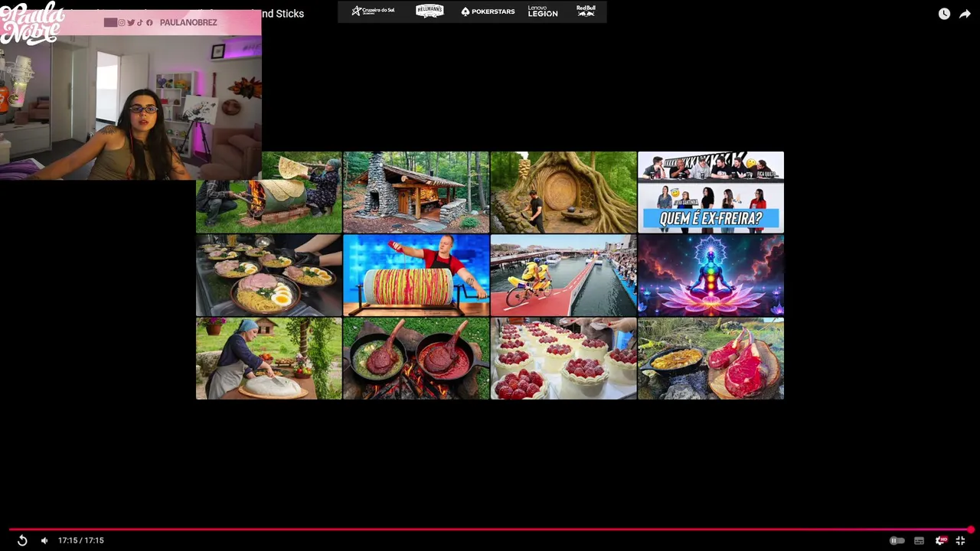Screen dimensions: 980x551
Task: Open the 'Quem é ex-freira?' video
Action: pyautogui.click(x=710, y=192)
